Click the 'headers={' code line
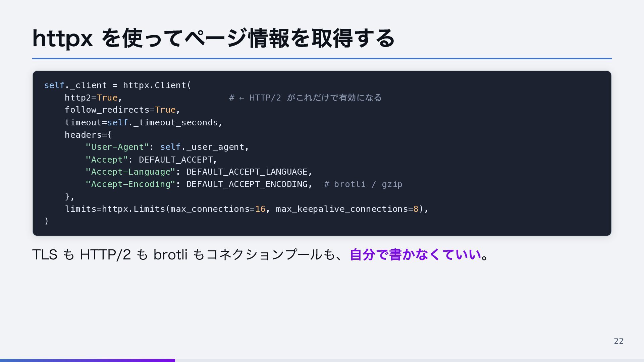This screenshot has height=362, width=644. point(88,135)
